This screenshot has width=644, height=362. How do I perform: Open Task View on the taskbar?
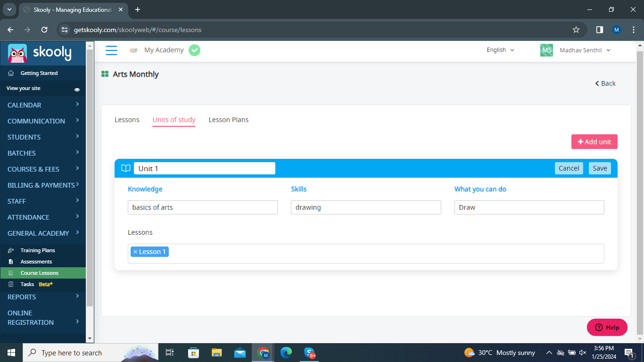pos(170,353)
